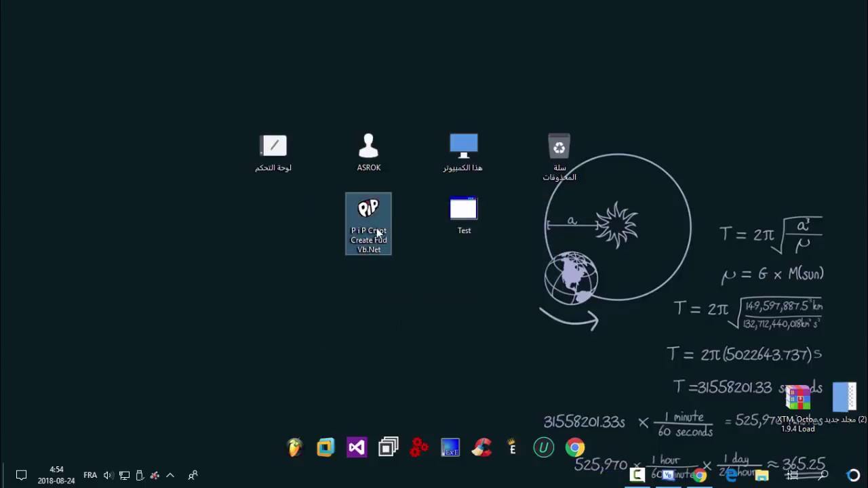Image resolution: width=868 pixels, height=488 pixels.
Task: Open Microsoft Edge on the taskbar
Action: point(731,475)
